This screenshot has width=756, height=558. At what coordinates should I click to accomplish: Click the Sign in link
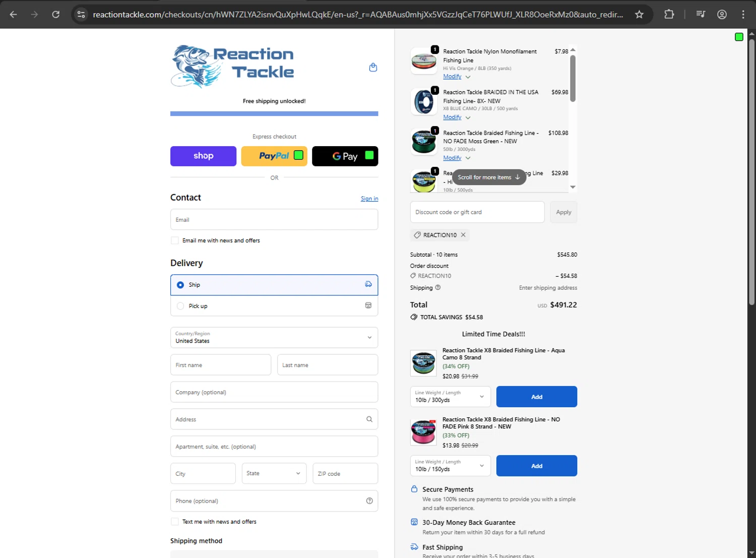369,199
